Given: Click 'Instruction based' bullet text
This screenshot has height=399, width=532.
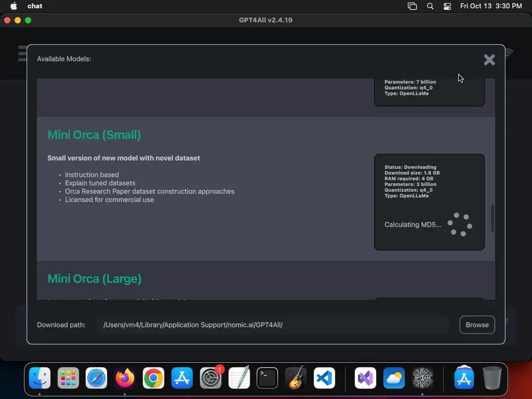Looking at the screenshot, I should (92, 175).
